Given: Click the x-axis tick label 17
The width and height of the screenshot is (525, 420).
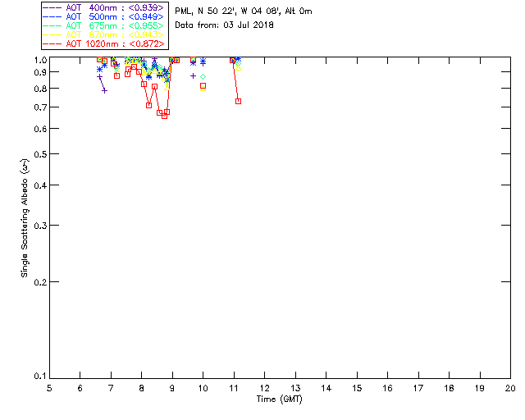Looking at the screenshot, I should tap(418, 388).
